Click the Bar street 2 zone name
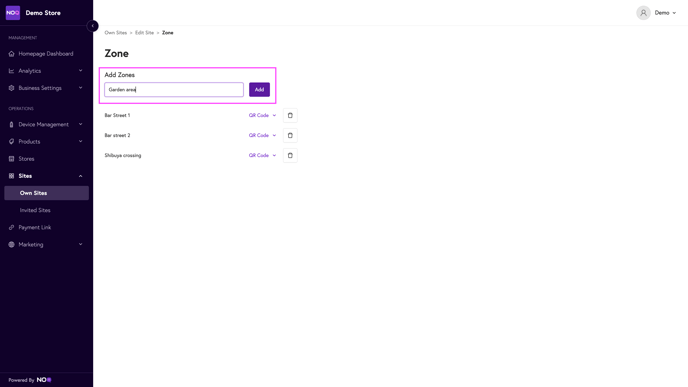The height and width of the screenshot is (387, 688). coord(117,136)
